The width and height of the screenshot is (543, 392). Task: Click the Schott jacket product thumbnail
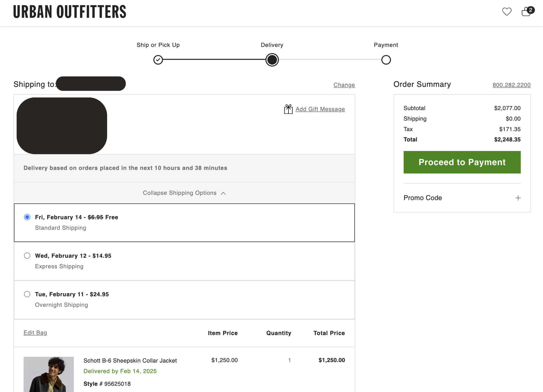click(x=49, y=374)
